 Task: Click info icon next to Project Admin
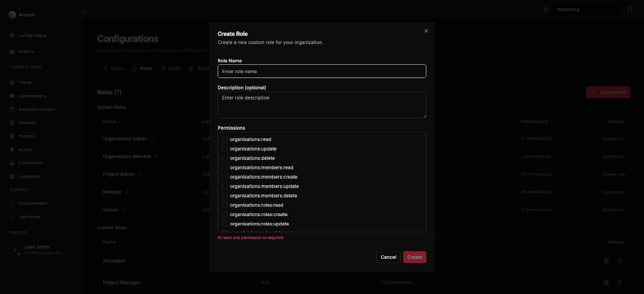click(139, 174)
